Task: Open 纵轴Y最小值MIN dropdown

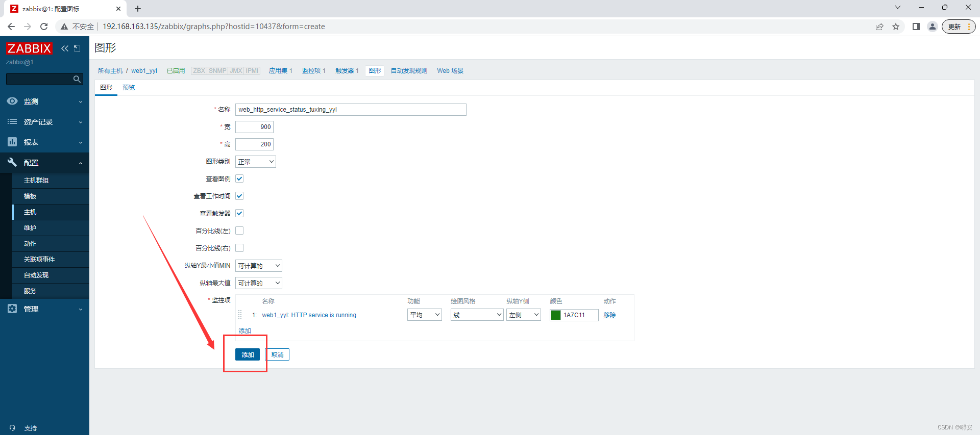Action: tap(259, 266)
